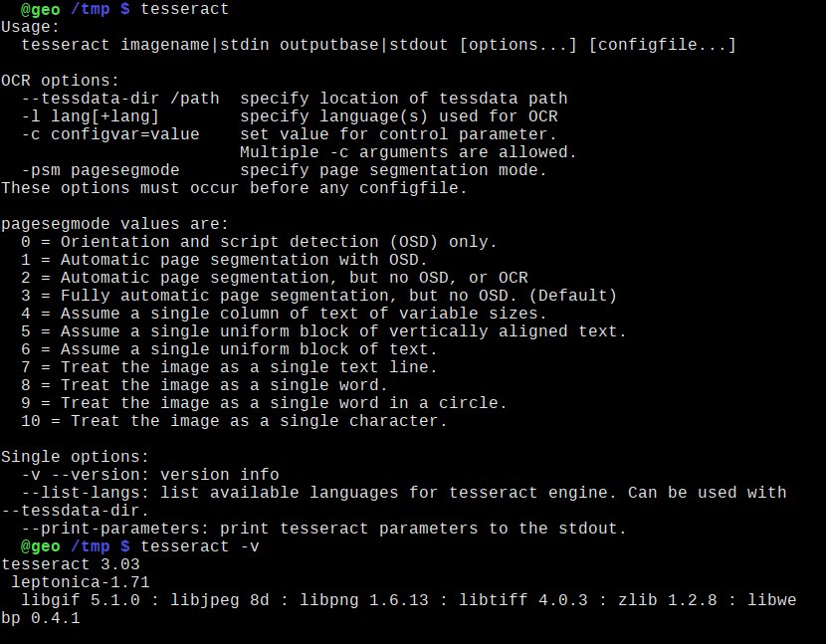Image resolution: width=826 pixels, height=644 pixels.
Task: Click the wrapped '--tessdata-dir.' line
Action: pos(75,511)
